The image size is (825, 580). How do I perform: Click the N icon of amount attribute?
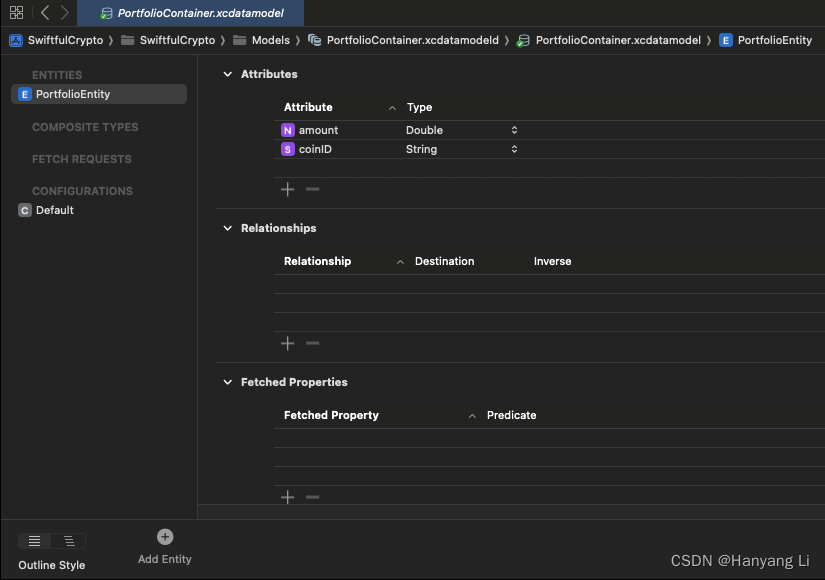(x=288, y=130)
